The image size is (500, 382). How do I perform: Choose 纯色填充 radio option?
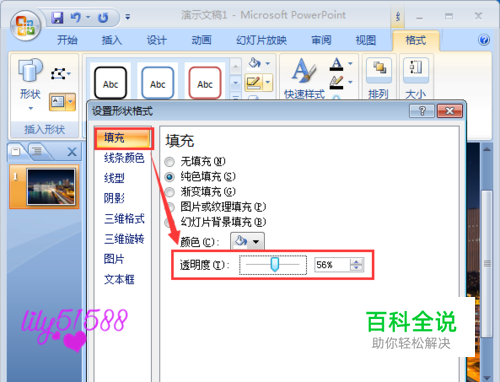click(169, 177)
